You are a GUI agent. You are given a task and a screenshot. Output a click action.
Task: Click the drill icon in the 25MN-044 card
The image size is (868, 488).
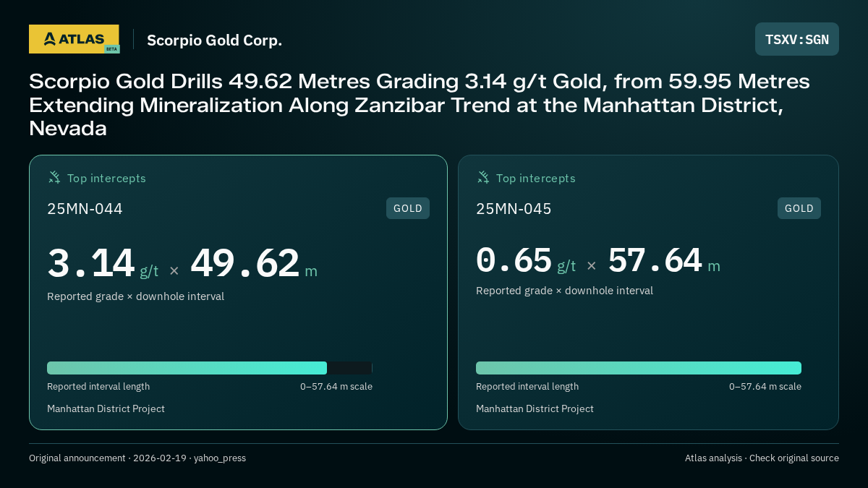54,177
